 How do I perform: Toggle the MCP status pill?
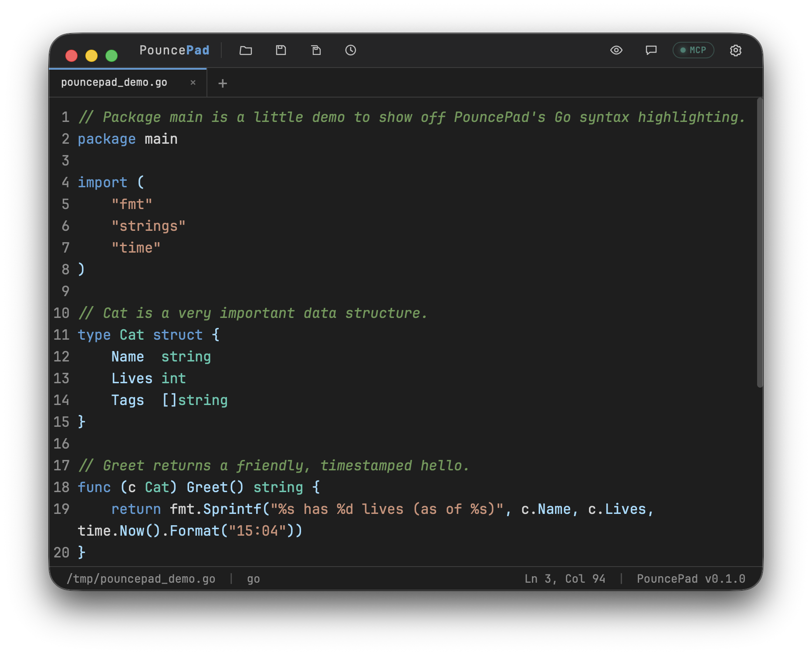click(693, 50)
